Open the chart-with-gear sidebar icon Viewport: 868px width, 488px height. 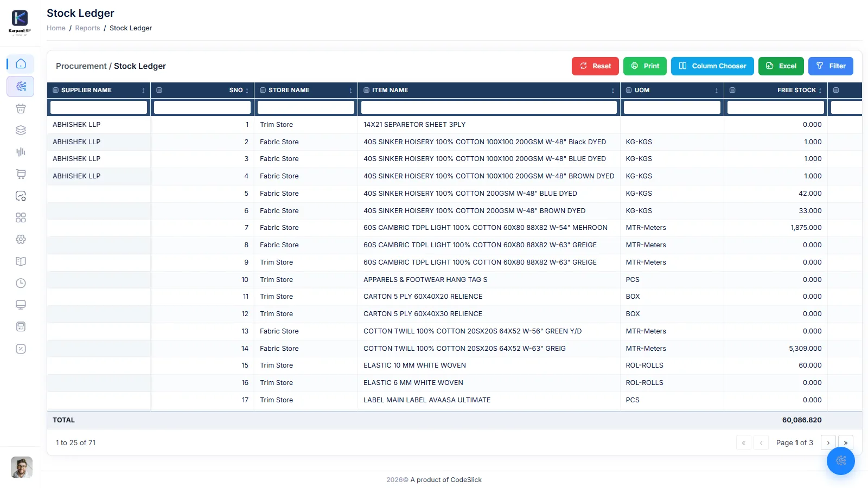(21, 196)
